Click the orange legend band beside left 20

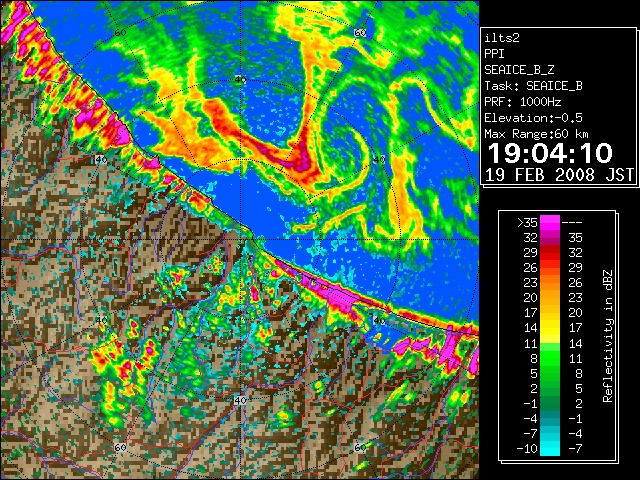550,298
